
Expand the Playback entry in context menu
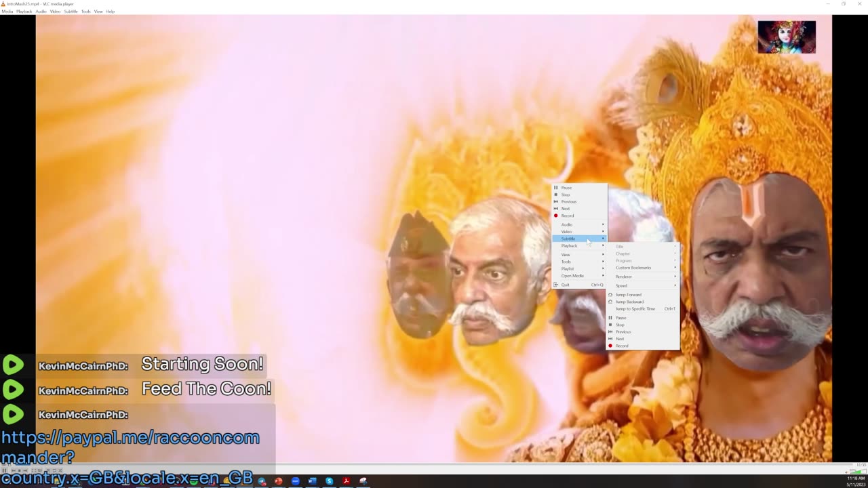[579, 245]
